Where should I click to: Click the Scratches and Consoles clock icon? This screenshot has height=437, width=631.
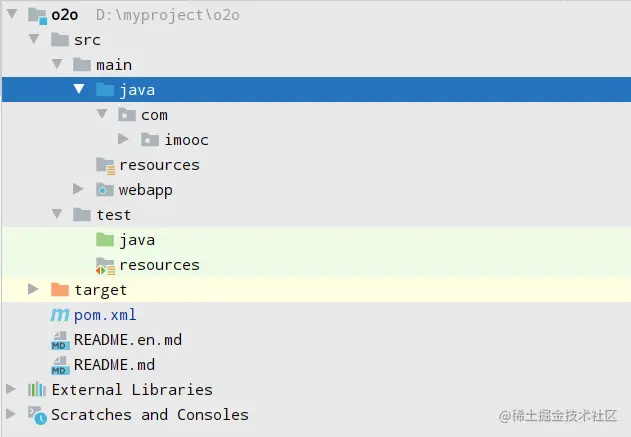pyautogui.click(x=37, y=415)
